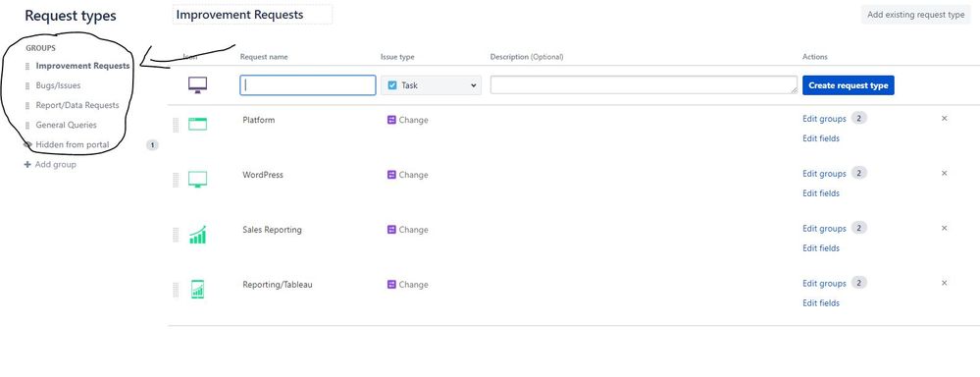Remove the WordPress request type

pyautogui.click(x=945, y=173)
